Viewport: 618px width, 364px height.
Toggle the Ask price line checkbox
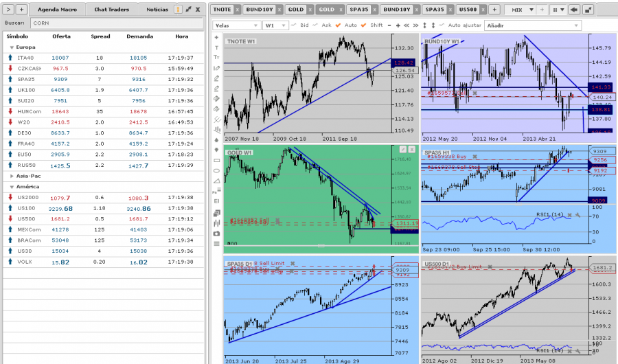(x=317, y=25)
